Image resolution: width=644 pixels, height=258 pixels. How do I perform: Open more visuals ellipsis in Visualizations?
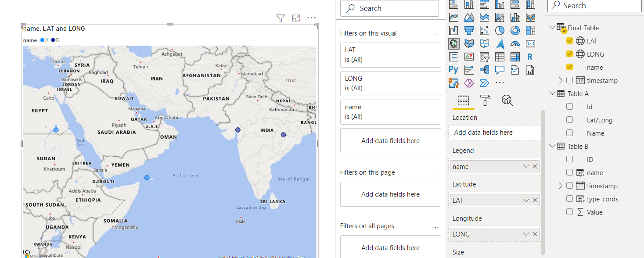(x=500, y=82)
